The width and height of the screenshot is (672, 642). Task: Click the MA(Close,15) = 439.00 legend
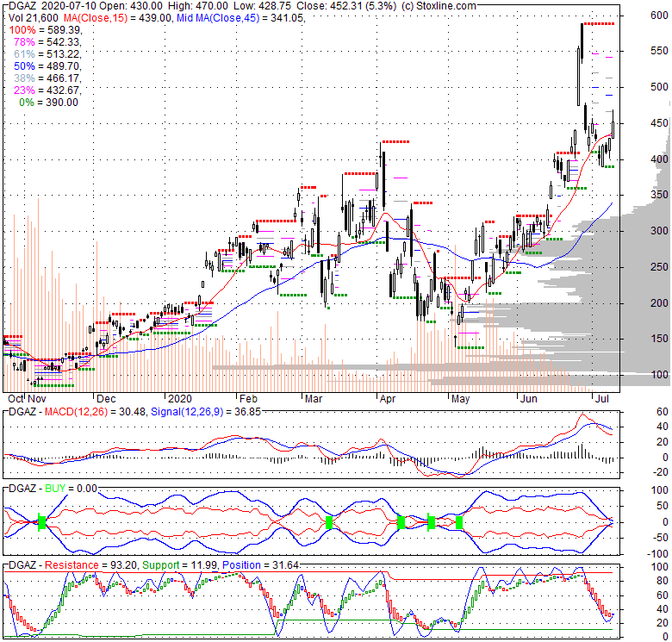click(119, 18)
